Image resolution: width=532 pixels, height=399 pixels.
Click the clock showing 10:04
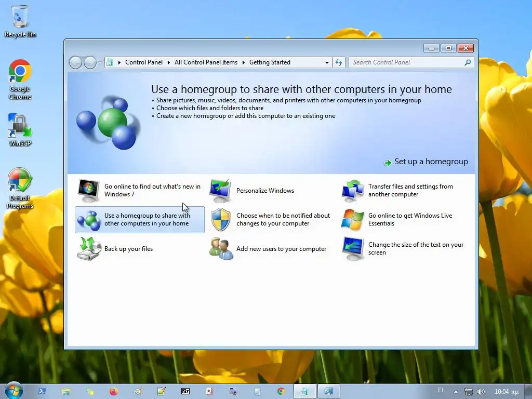coord(506,392)
